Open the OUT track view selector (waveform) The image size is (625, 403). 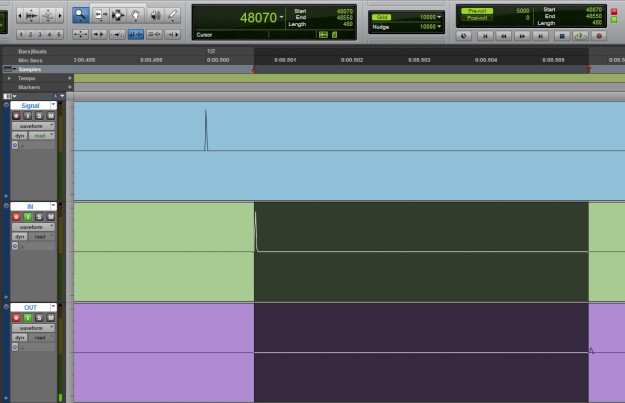point(33,328)
